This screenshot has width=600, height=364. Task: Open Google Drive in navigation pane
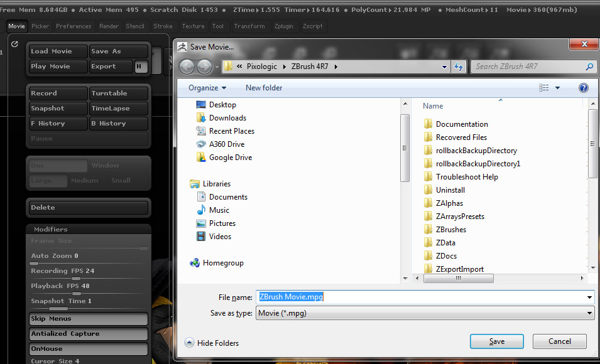[224, 157]
